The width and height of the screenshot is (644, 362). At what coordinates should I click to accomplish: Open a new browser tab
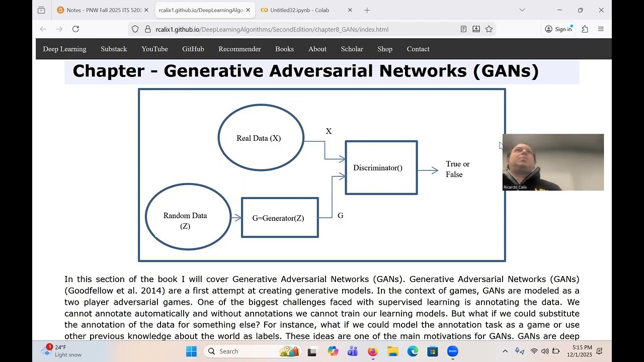click(367, 10)
